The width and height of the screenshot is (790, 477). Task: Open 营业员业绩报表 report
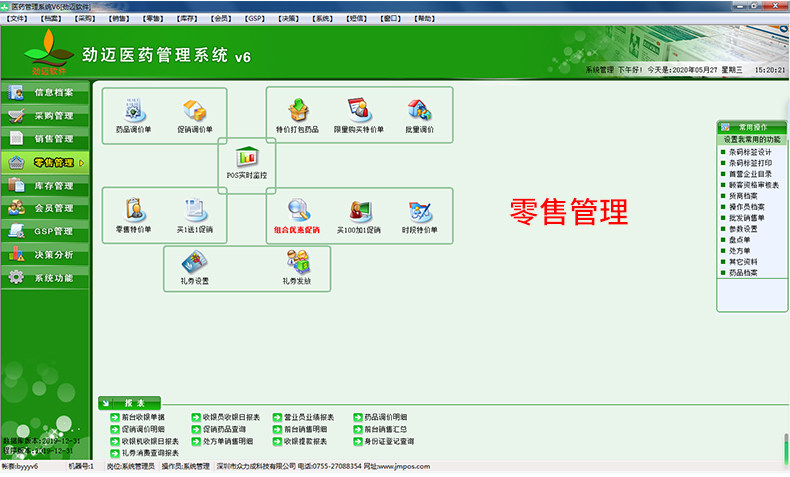pos(309,417)
